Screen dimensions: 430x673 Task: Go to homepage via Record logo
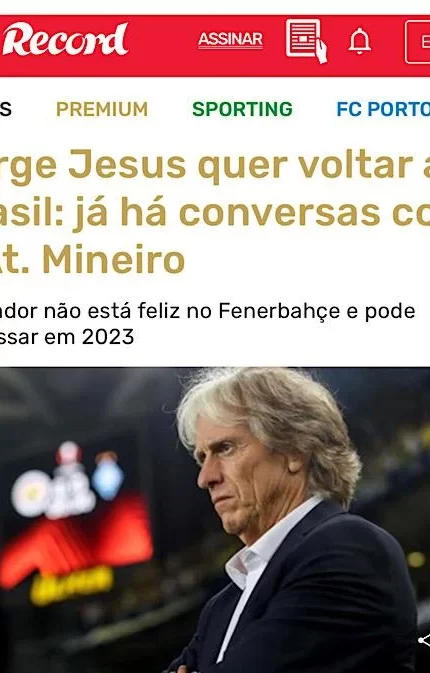(65, 39)
